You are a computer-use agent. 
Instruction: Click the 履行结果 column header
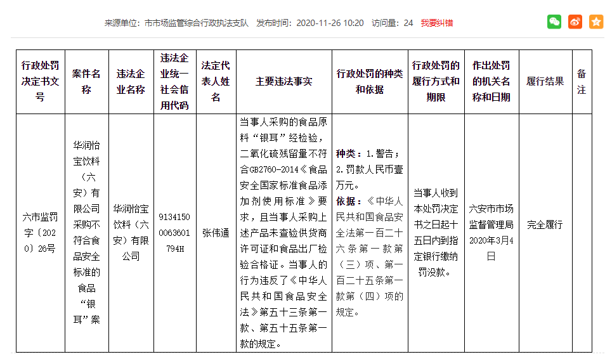pyautogui.click(x=545, y=81)
